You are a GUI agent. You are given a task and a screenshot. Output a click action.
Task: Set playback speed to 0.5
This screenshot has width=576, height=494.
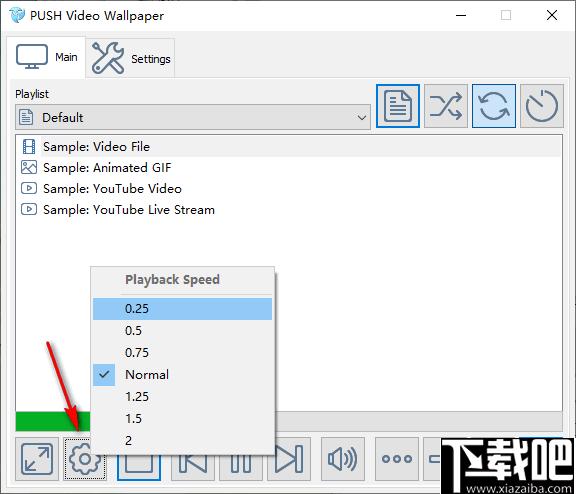coord(182,331)
